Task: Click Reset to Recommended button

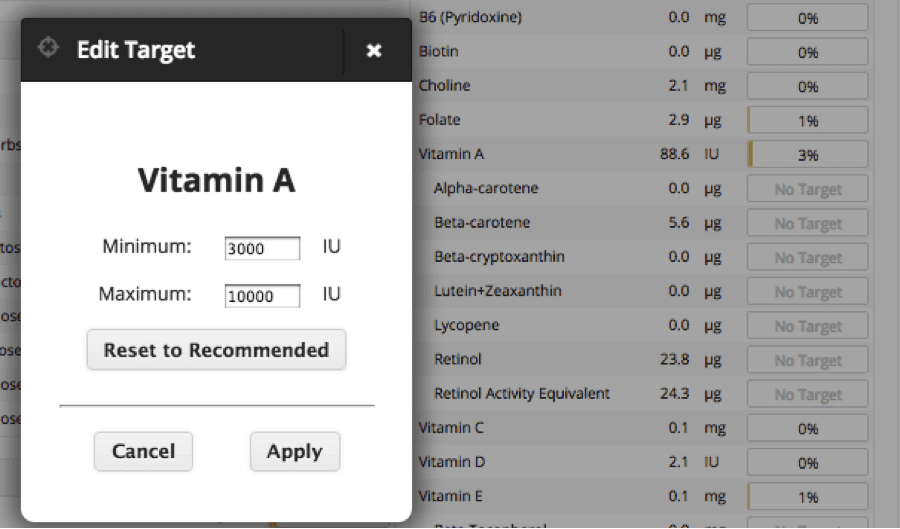Action: coord(216,349)
